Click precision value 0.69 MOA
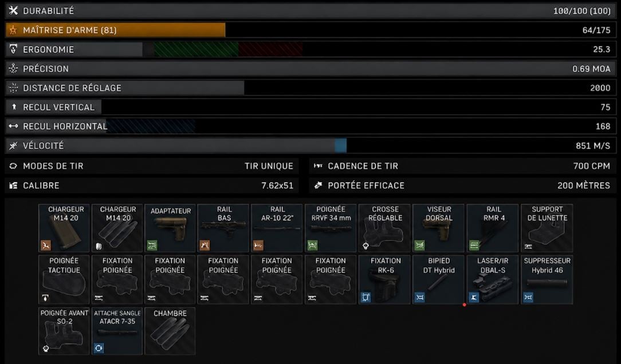Screen dimensions: 621x364 click(x=591, y=69)
